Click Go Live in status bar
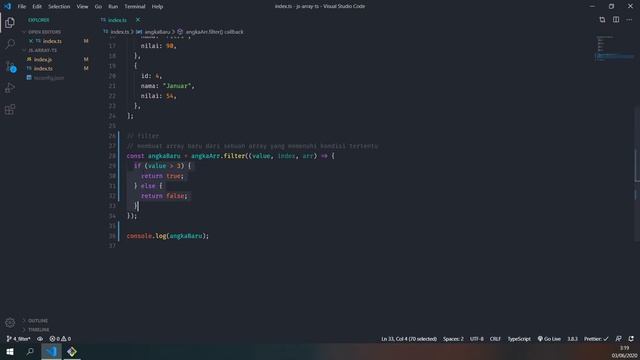The height and width of the screenshot is (360, 640). (x=549, y=339)
